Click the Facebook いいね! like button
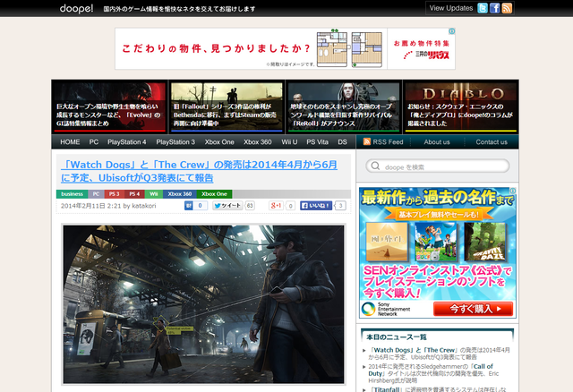Screen dimensions: 573x392 pos(316,206)
